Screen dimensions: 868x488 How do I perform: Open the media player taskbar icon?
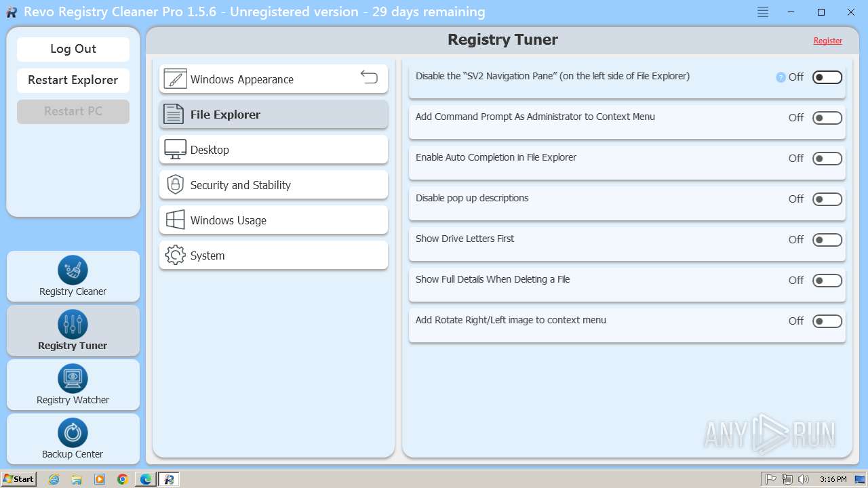(100, 479)
